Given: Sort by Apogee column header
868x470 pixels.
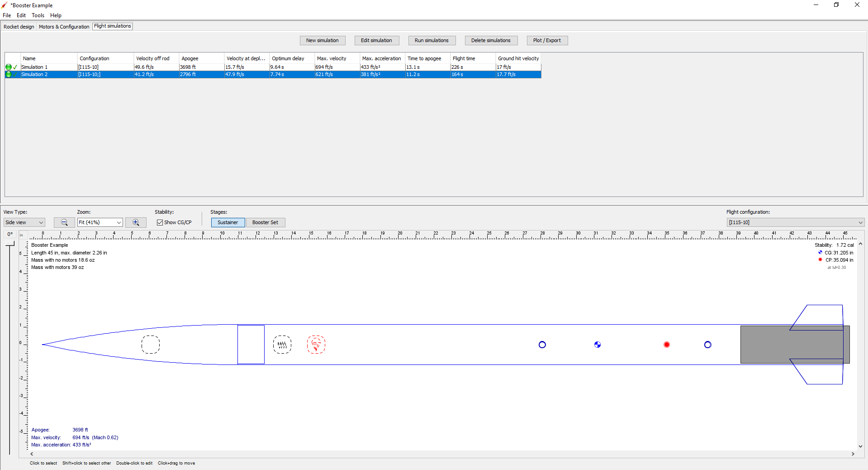Looking at the screenshot, I should click(x=202, y=58).
